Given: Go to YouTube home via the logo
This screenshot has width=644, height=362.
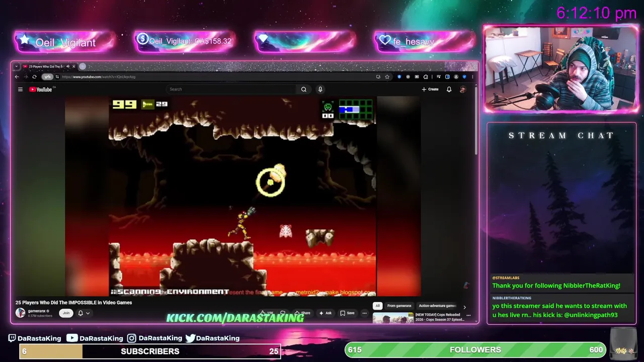Looking at the screenshot, I should coord(41,89).
